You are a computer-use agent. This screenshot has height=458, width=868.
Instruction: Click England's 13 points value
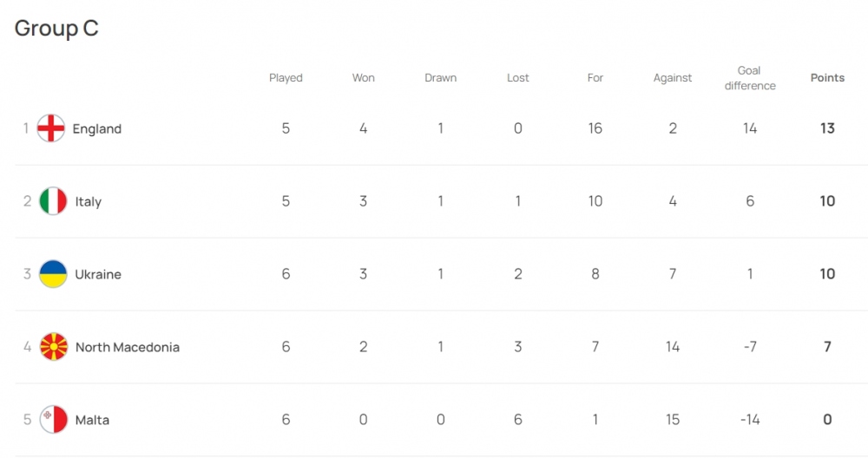tap(827, 128)
